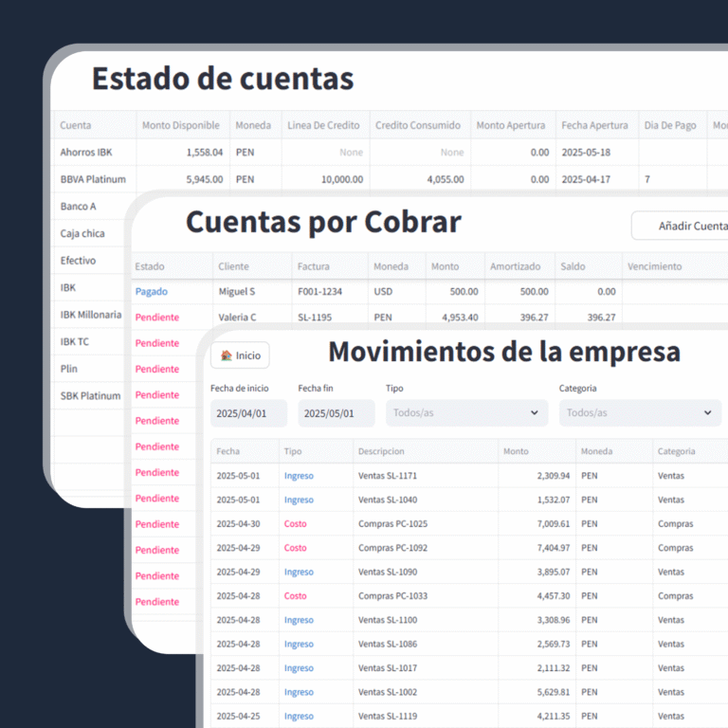The image size is (728, 728).
Task: Click the Monto Apertura column header
Action: [511, 125]
